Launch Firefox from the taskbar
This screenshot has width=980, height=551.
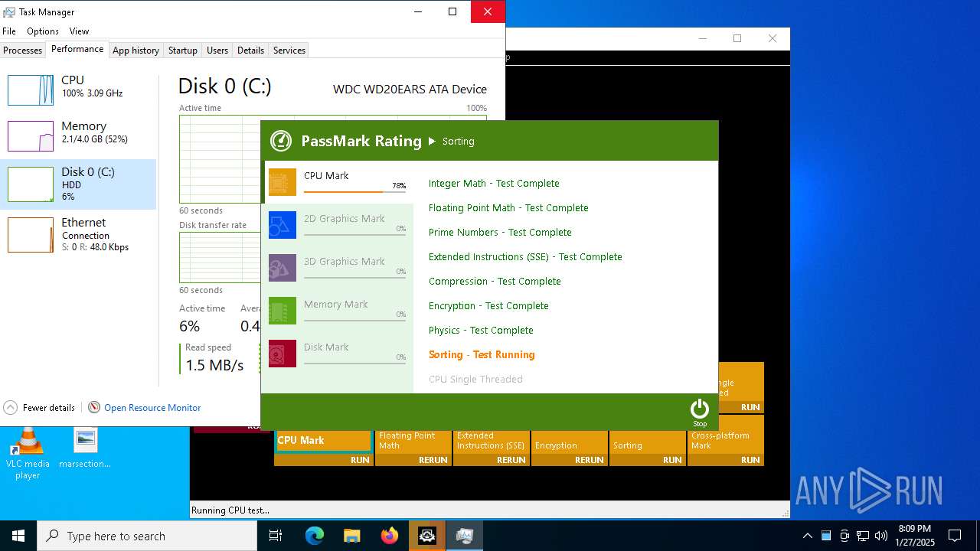pyautogui.click(x=390, y=536)
